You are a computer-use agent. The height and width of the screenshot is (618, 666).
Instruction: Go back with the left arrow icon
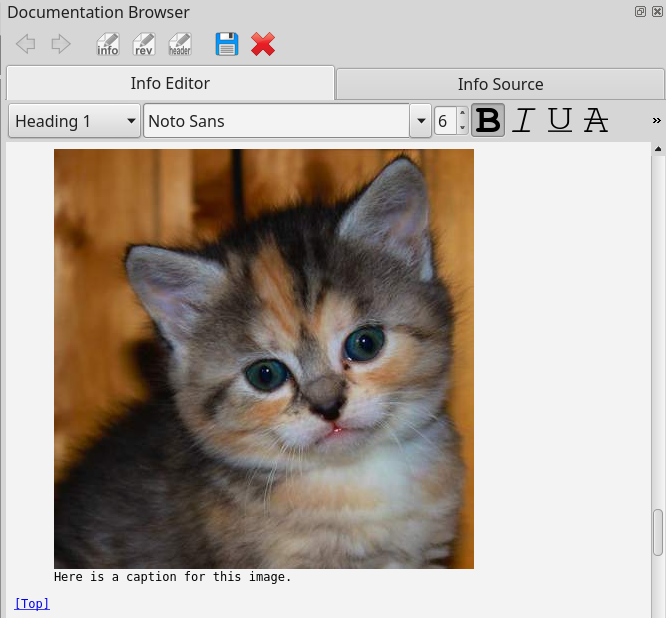[25, 44]
